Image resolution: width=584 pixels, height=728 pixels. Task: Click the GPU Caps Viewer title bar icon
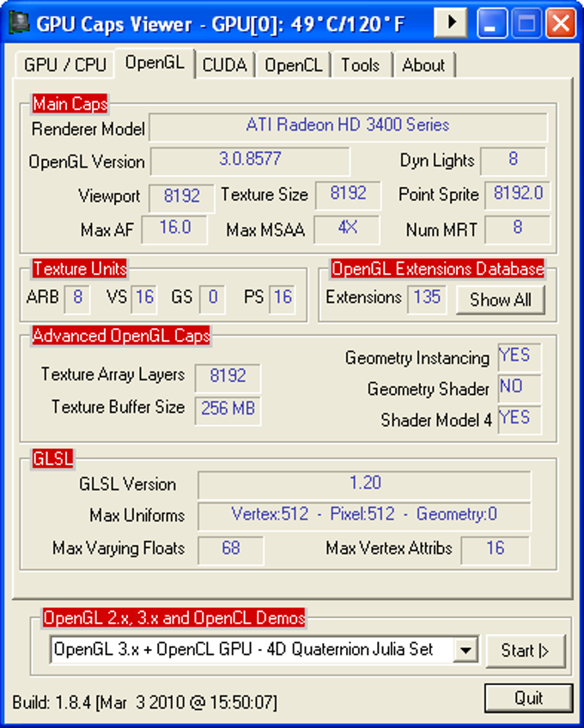[18, 22]
